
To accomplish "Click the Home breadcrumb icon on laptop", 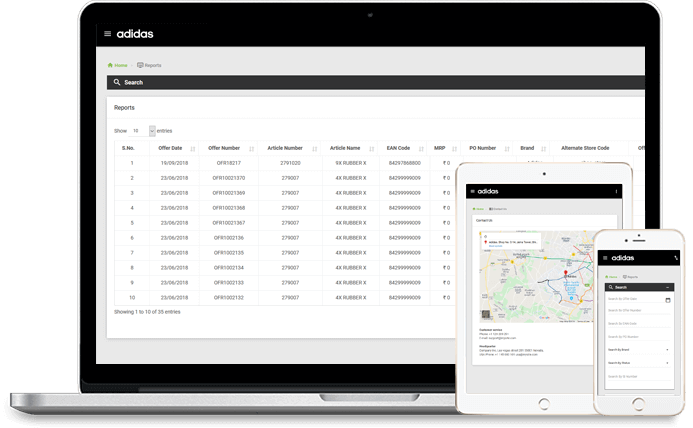I will [x=110, y=65].
